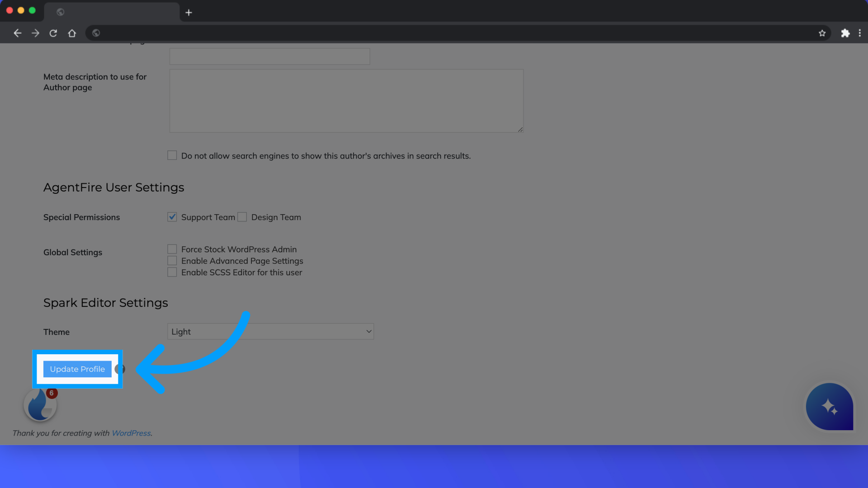Click the macOS notification badge icon
This screenshot has height=488, width=868.
pos(52,393)
